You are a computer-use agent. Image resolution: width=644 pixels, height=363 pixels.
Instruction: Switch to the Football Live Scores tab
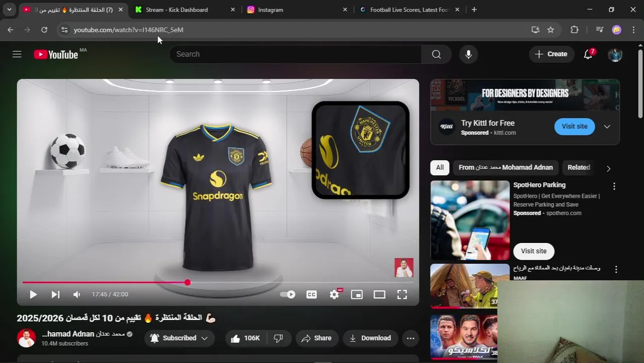click(x=409, y=10)
